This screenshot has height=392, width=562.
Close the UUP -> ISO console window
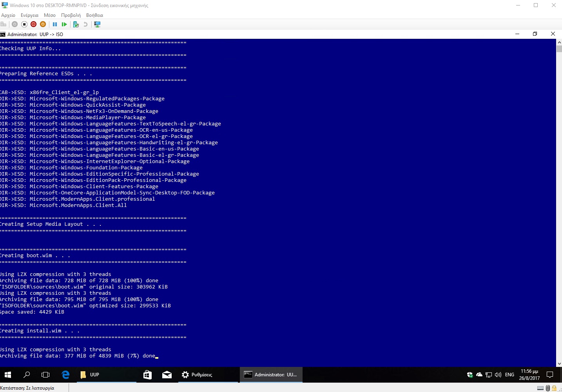[553, 34]
